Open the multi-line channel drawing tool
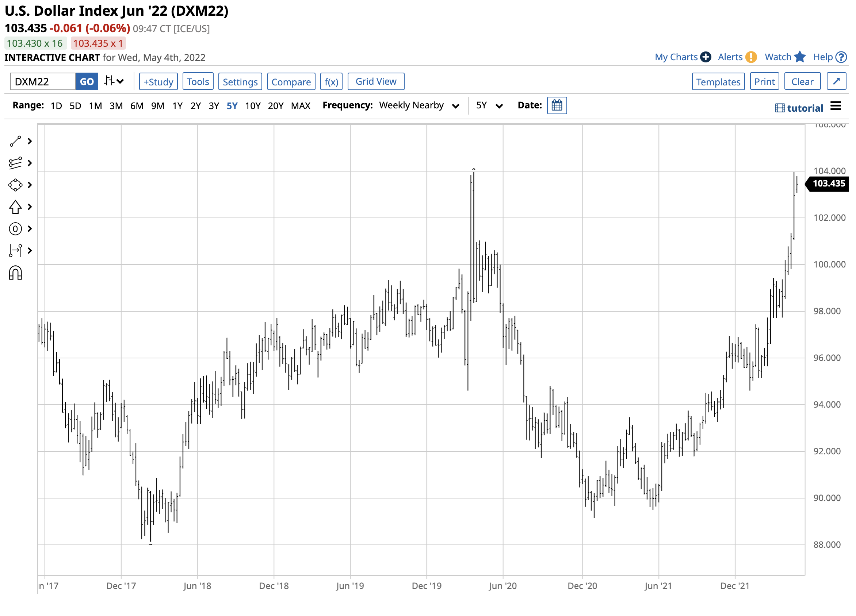The height and width of the screenshot is (616, 856). [x=15, y=163]
